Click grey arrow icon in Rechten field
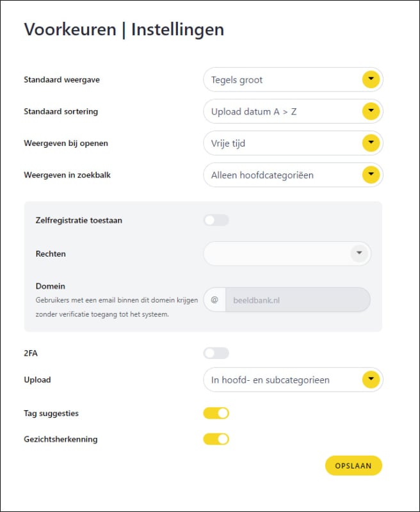The image size is (420, 512). pos(359,253)
